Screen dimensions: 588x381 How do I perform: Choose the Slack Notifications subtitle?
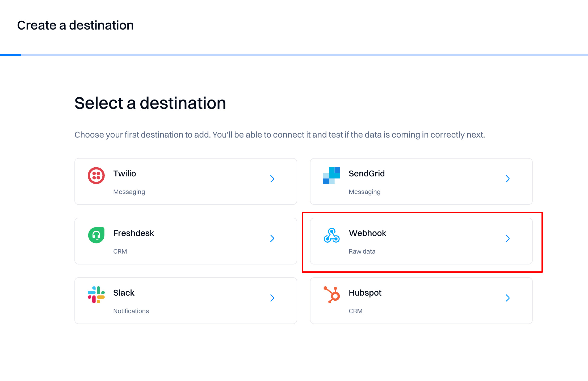(131, 311)
